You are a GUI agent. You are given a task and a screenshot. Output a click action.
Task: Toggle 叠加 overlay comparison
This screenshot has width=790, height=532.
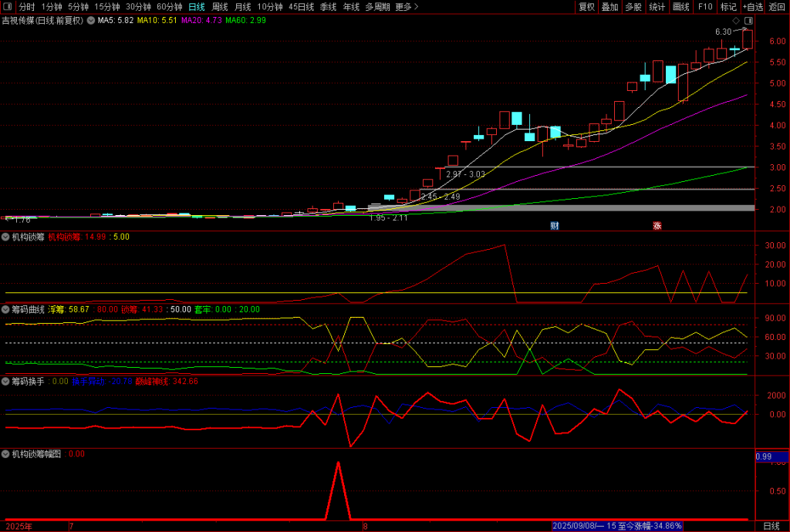609,7
